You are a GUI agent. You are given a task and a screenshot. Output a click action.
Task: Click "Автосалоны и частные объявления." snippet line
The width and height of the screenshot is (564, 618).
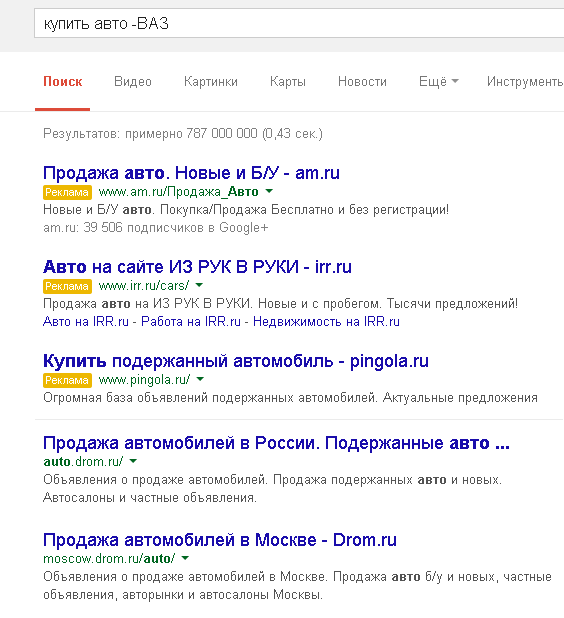coord(150,498)
